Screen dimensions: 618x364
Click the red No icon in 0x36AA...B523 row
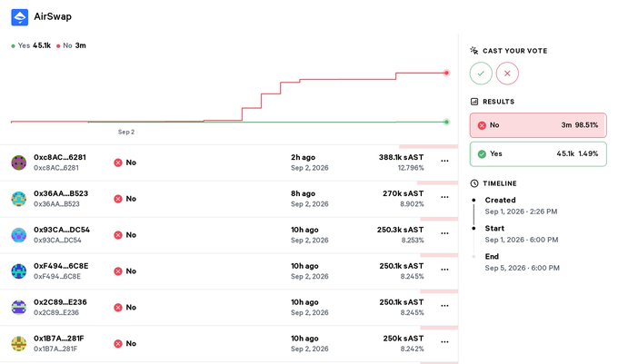click(x=118, y=199)
